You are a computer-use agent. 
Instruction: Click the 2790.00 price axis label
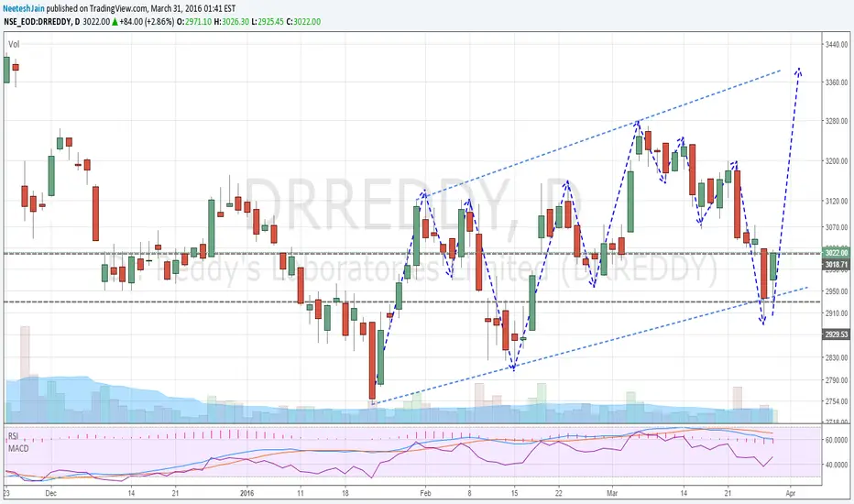pyautogui.click(x=837, y=380)
